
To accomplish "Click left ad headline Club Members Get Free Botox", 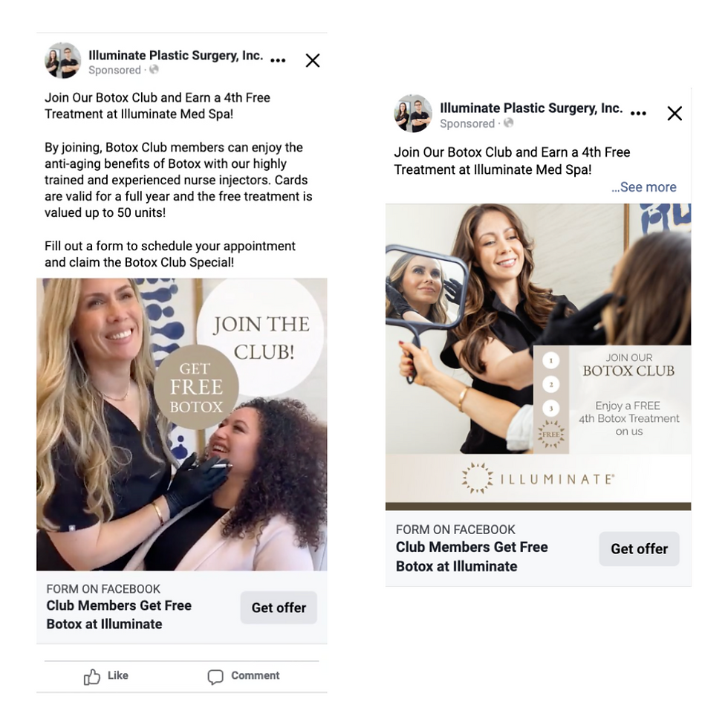I will click(119, 615).
